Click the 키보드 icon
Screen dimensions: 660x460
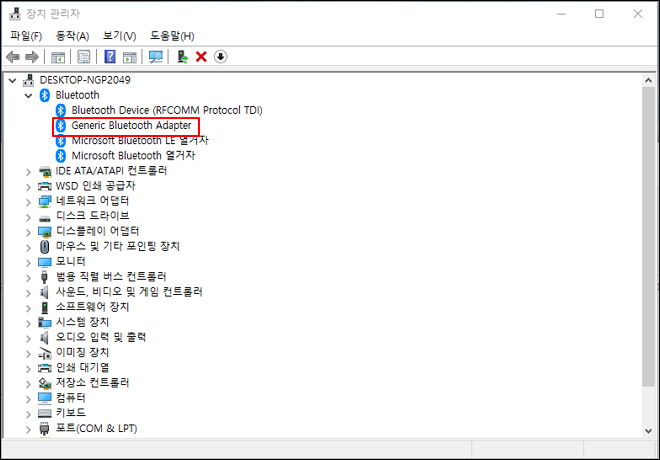pyautogui.click(x=45, y=413)
